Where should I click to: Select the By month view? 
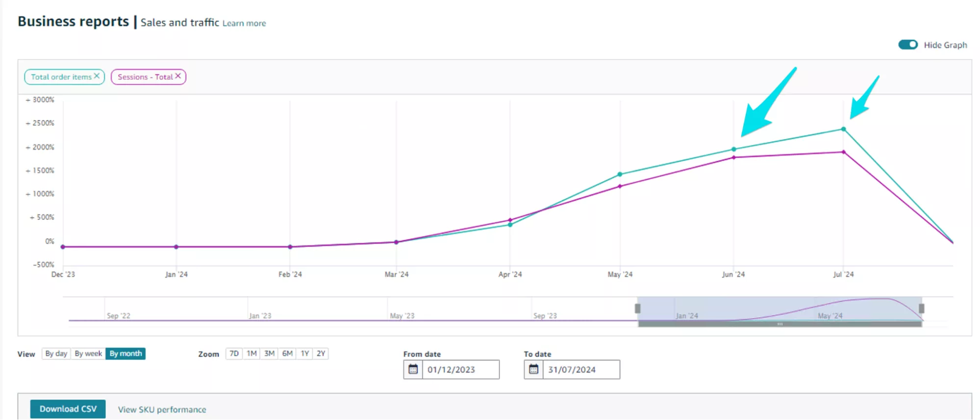(126, 353)
